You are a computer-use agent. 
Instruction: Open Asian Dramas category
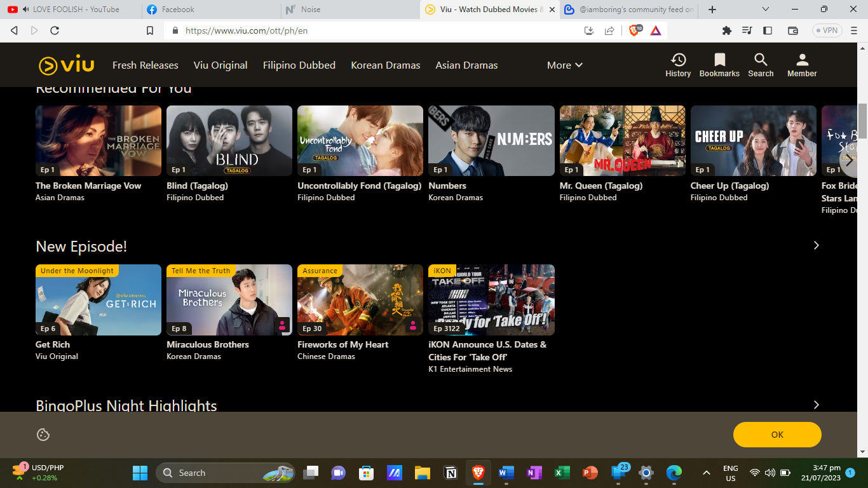click(x=466, y=65)
